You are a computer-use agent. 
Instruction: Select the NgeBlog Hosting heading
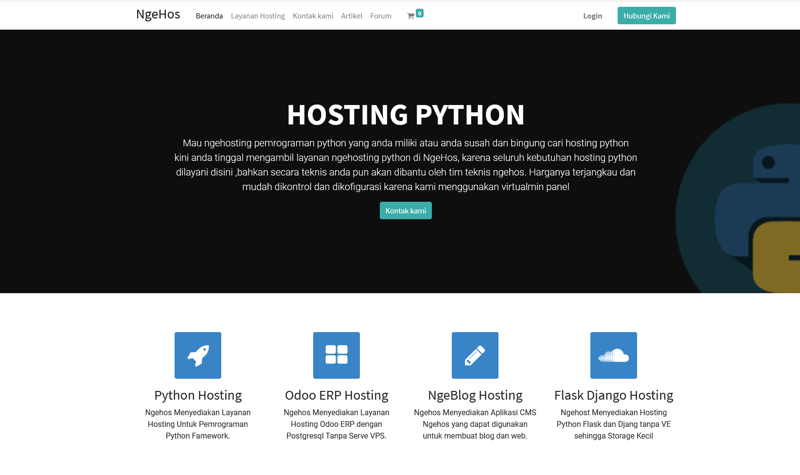475,395
